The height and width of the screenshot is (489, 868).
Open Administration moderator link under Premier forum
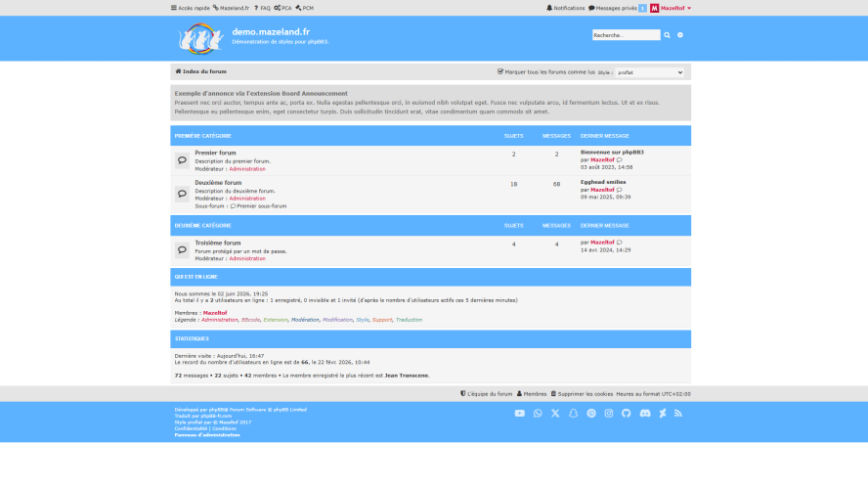pyautogui.click(x=247, y=169)
